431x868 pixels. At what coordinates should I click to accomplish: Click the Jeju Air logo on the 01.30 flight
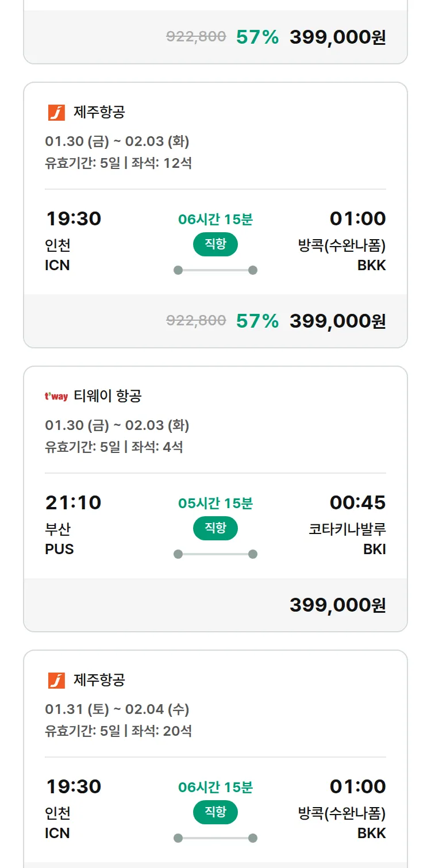coord(57,112)
